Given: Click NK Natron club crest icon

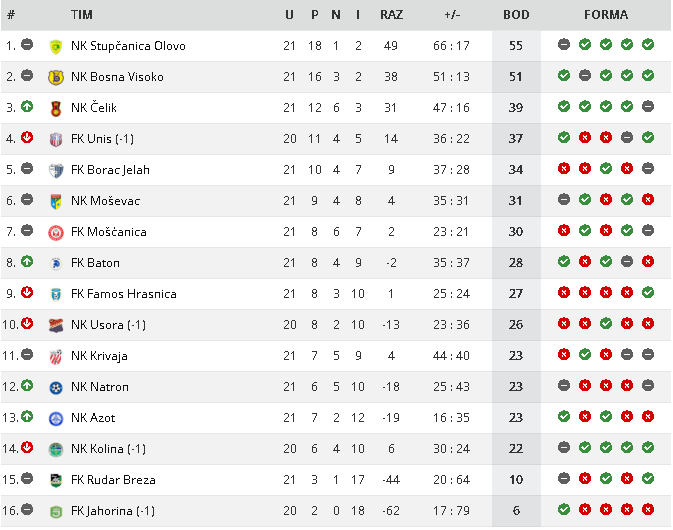Looking at the screenshot, I should coord(56,387).
